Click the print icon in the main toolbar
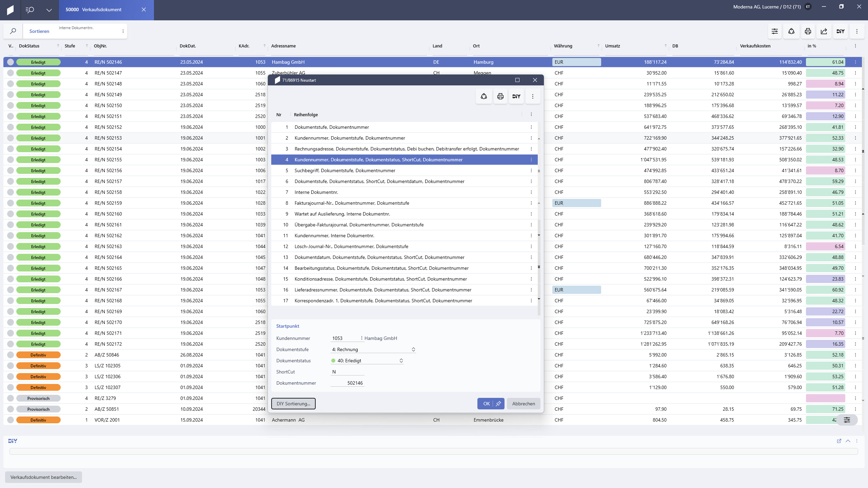This screenshot has height=488, width=868. [808, 31]
